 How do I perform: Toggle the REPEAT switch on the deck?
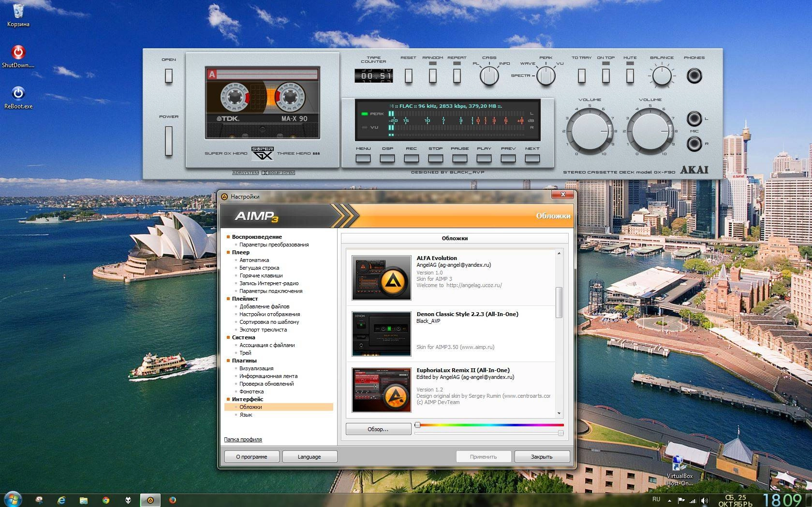(x=457, y=75)
